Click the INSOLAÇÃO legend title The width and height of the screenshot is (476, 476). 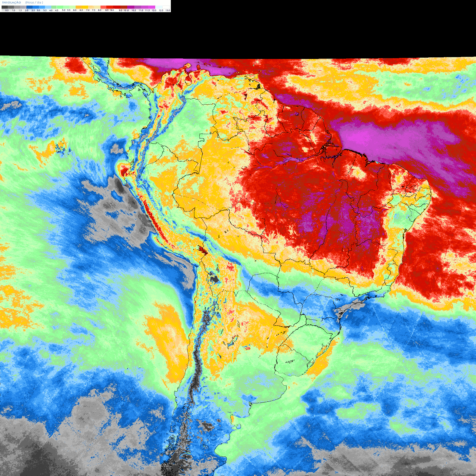click(x=12, y=2)
